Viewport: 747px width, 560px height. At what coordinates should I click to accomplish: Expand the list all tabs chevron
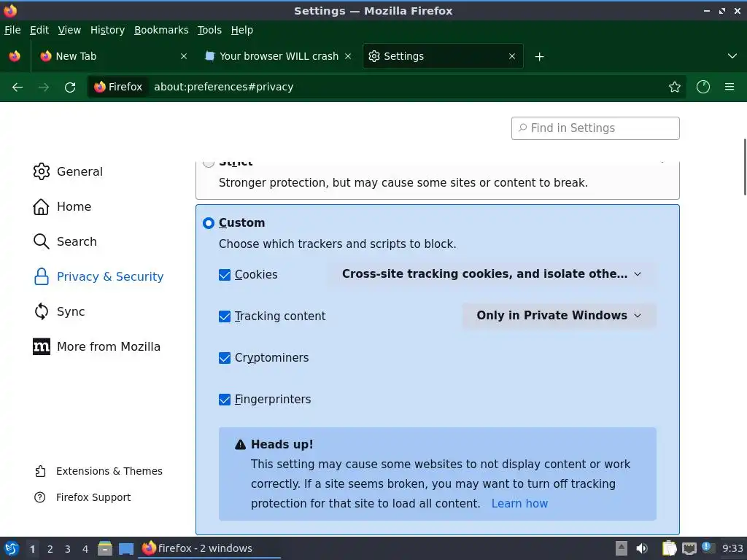(x=732, y=56)
